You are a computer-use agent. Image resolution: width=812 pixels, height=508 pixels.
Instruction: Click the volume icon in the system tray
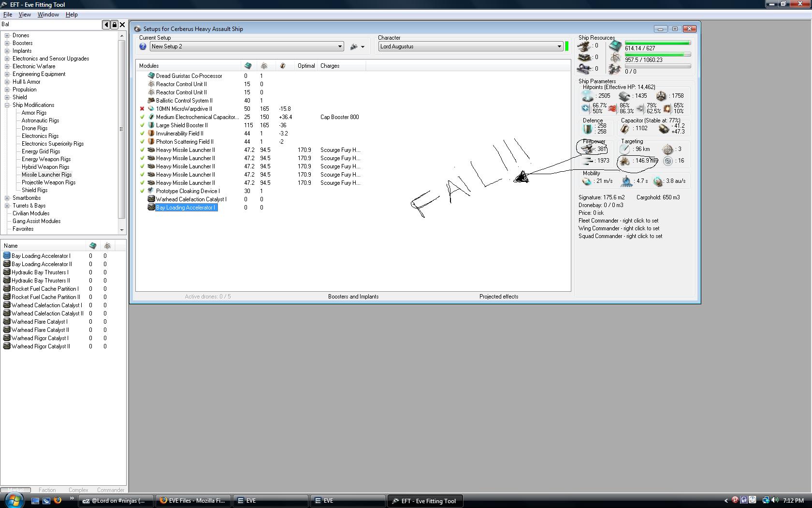pyautogui.click(x=775, y=500)
